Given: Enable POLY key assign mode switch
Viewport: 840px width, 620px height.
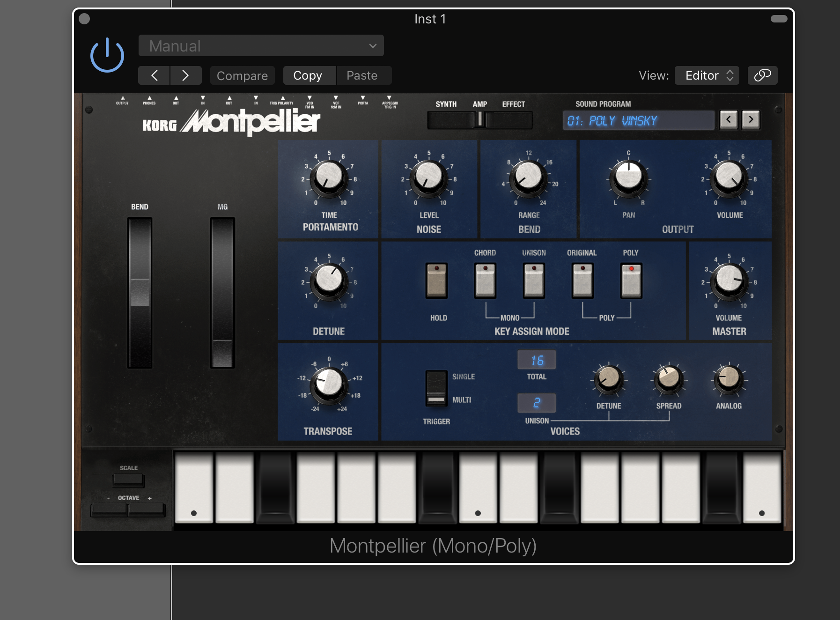Looking at the screenshot, I should coord(631,280).
